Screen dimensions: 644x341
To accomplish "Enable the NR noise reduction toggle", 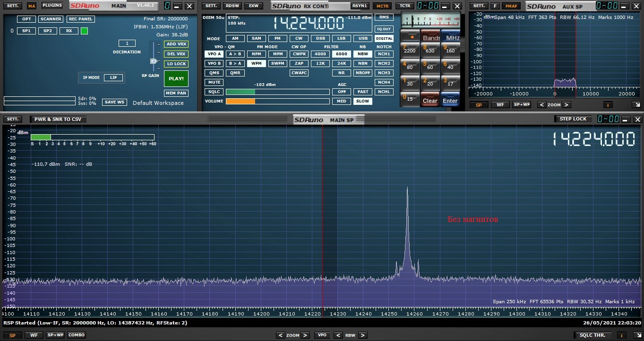I will (341, 73).
